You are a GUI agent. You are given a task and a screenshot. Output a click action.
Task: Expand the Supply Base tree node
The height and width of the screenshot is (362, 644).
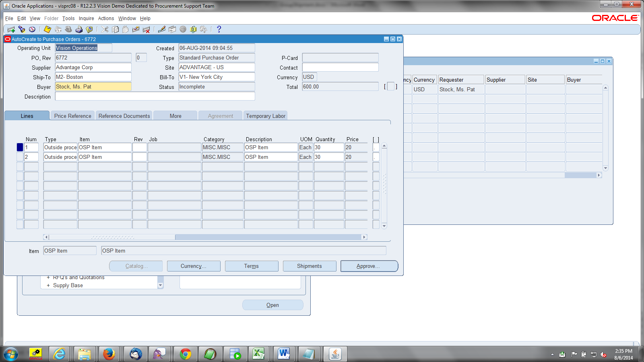(48, 286)
